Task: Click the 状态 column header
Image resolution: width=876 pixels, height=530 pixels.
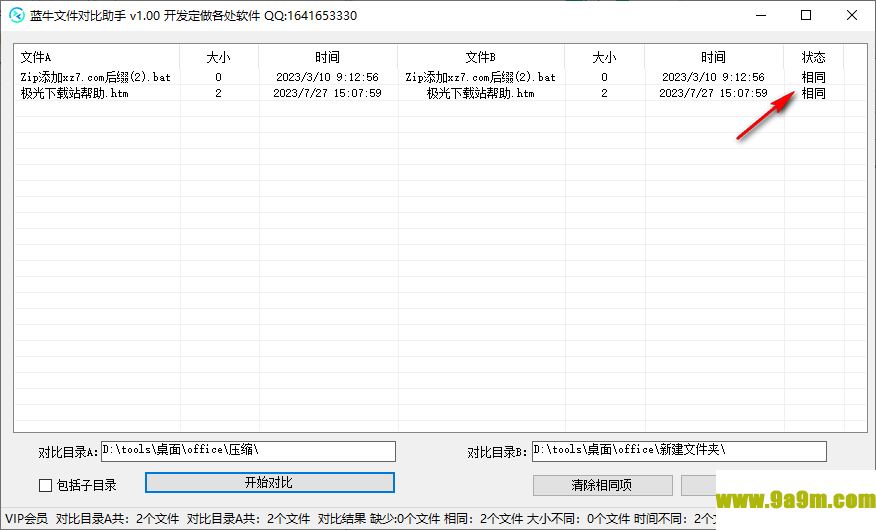Action: pos(813,57)
